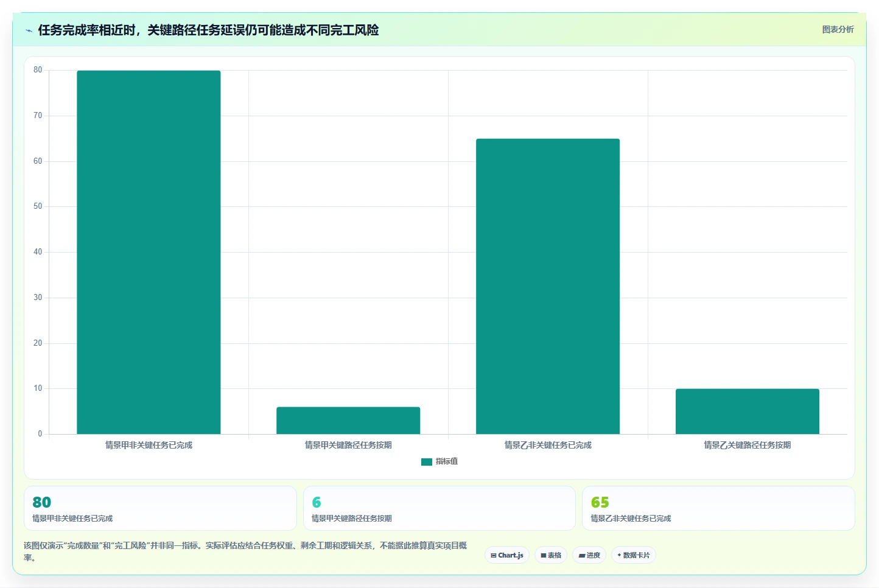The image size is (879, 588).
Task: Click y-axis tick label 80
Action: pos(38,70)
